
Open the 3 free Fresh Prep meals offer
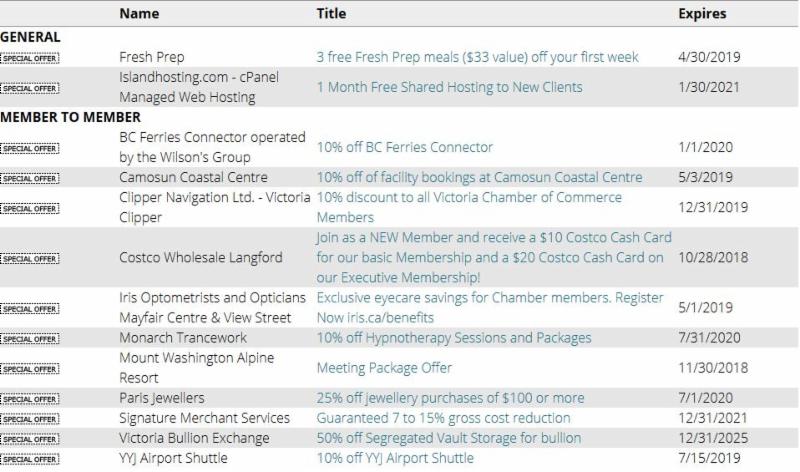coord(477,58)
